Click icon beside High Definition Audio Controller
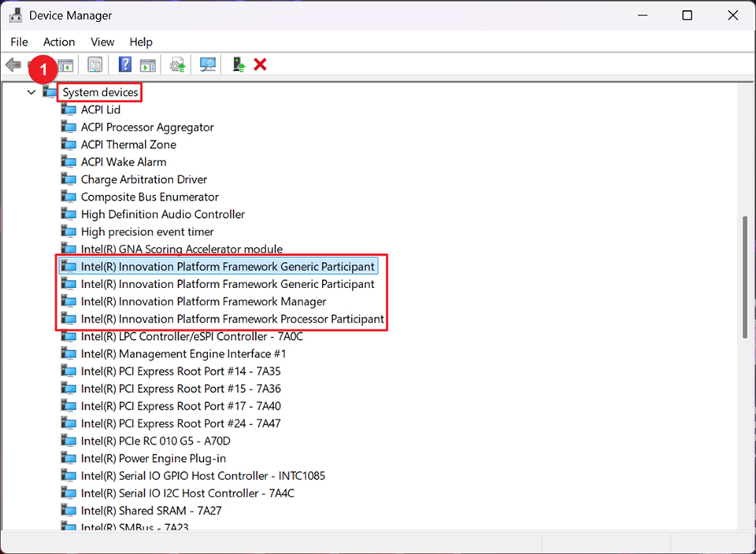Viewport: 756px width, 554px height. point(69,214)
